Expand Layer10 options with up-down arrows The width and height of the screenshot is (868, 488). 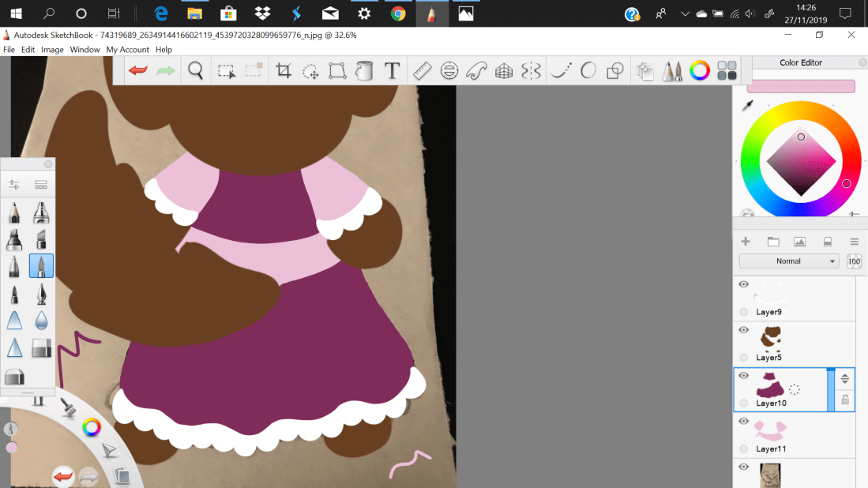point(844,378)
